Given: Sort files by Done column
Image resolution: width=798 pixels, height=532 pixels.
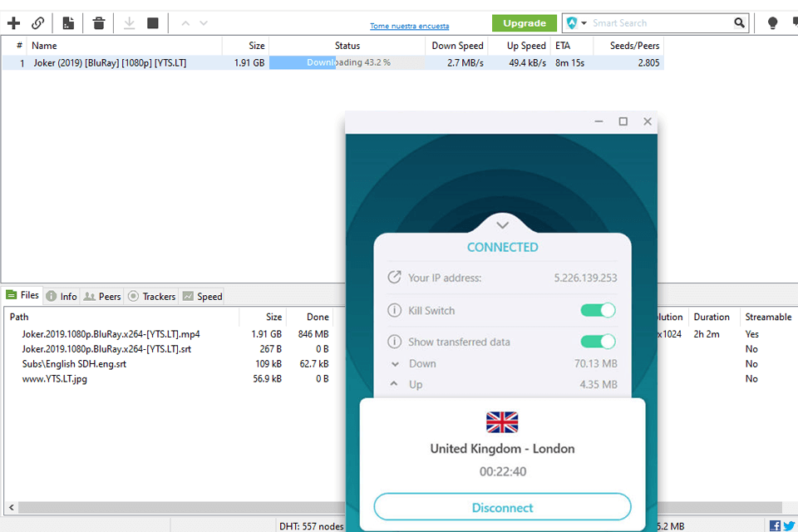Looking at the screenshot, I should coord(310,317).
